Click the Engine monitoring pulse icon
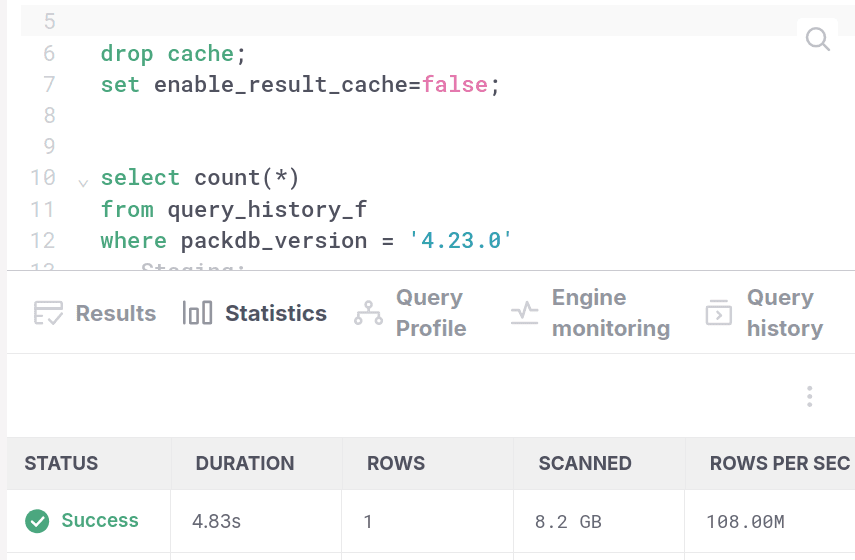Screen dimensions: 855x560 pyautogui.click(x=525, y=313)
